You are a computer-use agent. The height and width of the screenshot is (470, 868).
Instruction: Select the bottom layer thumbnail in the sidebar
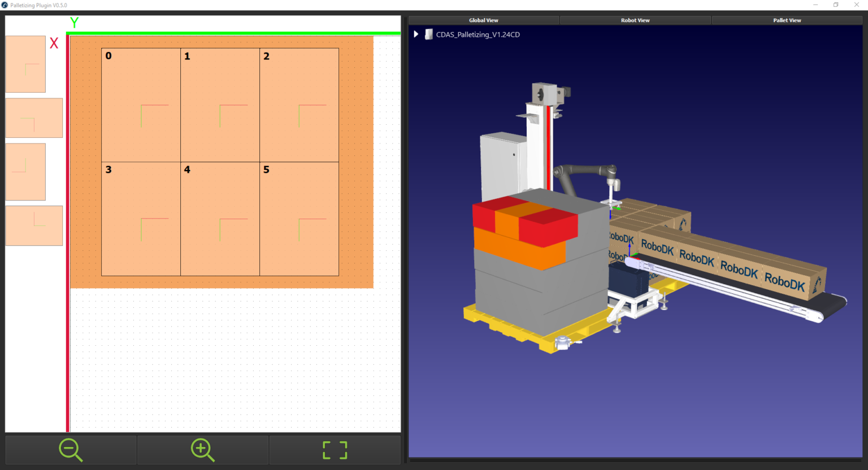34,225
